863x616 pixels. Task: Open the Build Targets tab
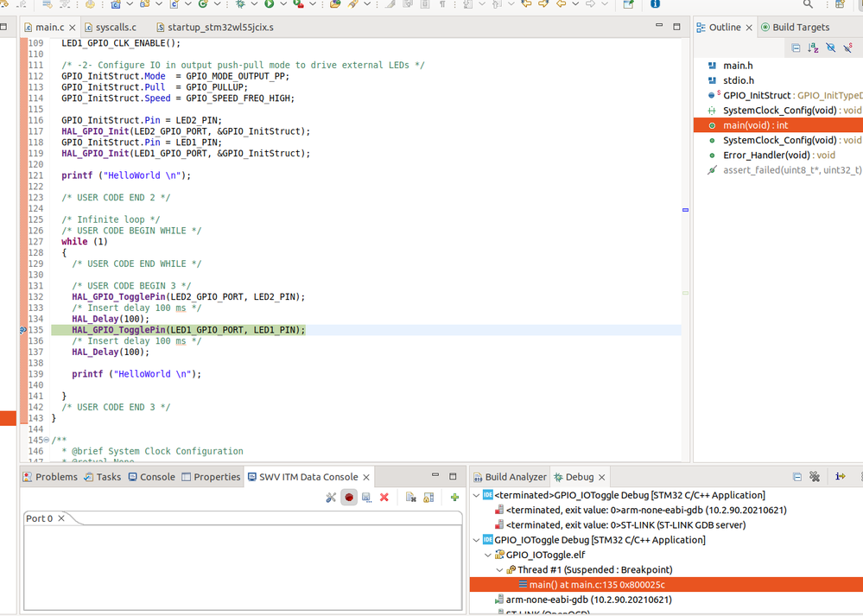(795, 27)
